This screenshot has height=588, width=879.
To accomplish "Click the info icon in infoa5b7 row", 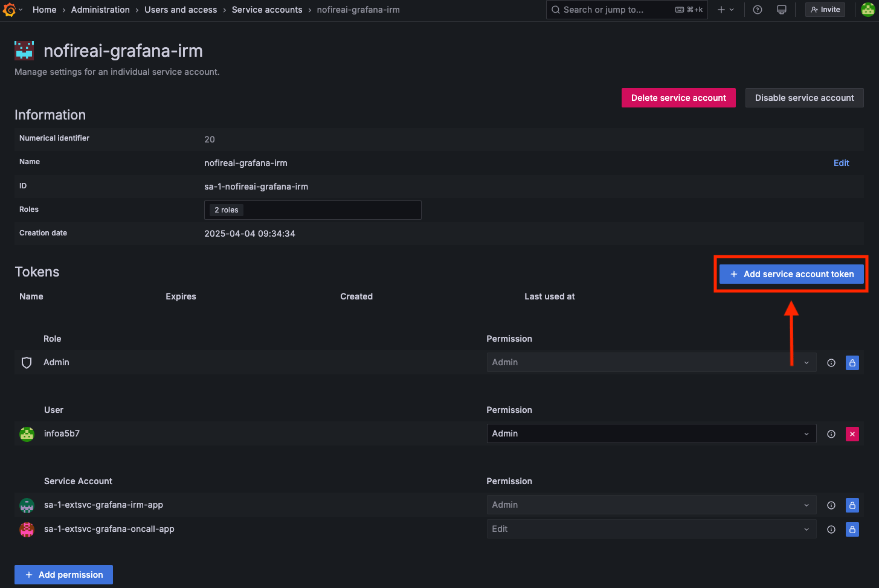I will pos(831,434).
